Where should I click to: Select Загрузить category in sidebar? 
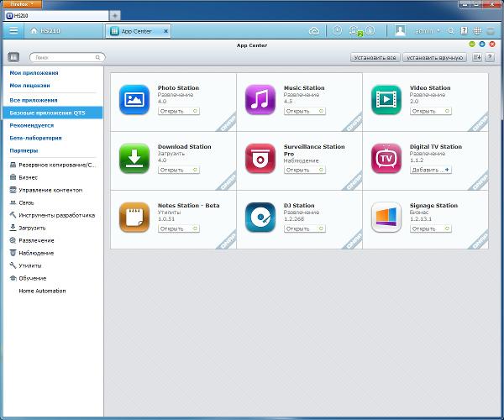pos(28,228)
